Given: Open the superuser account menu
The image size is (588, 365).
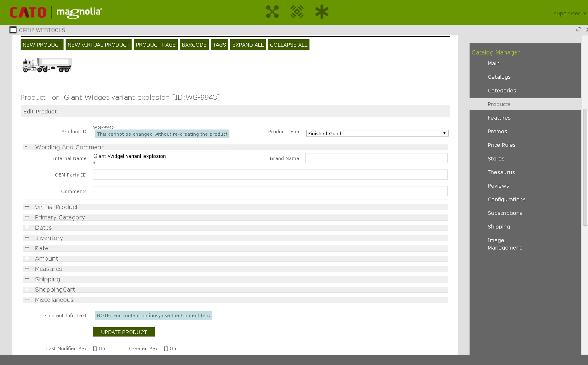Looking at the screenshot, I should click(x=569, y=14).
